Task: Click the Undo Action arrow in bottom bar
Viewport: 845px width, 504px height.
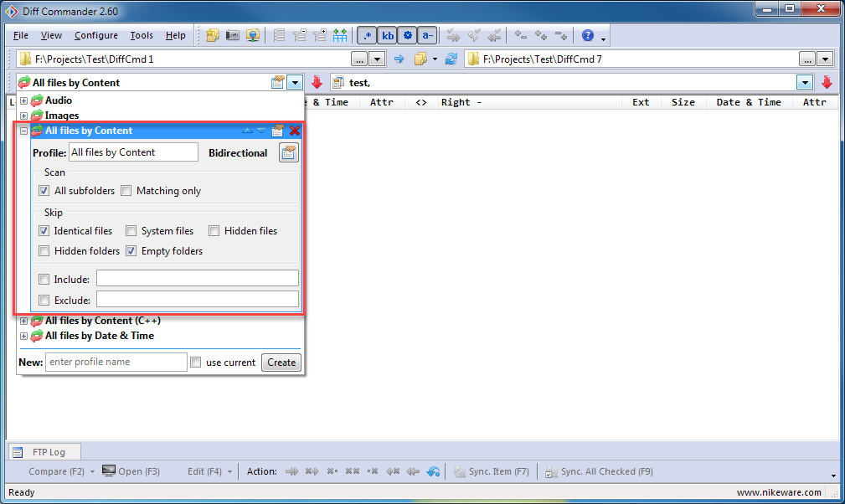Action: [433, 471]
